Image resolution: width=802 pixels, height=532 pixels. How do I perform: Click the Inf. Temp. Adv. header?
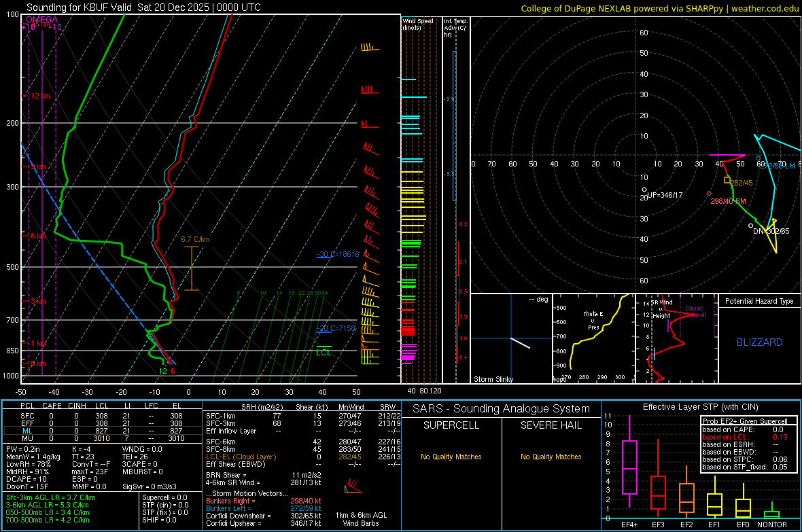455,28
